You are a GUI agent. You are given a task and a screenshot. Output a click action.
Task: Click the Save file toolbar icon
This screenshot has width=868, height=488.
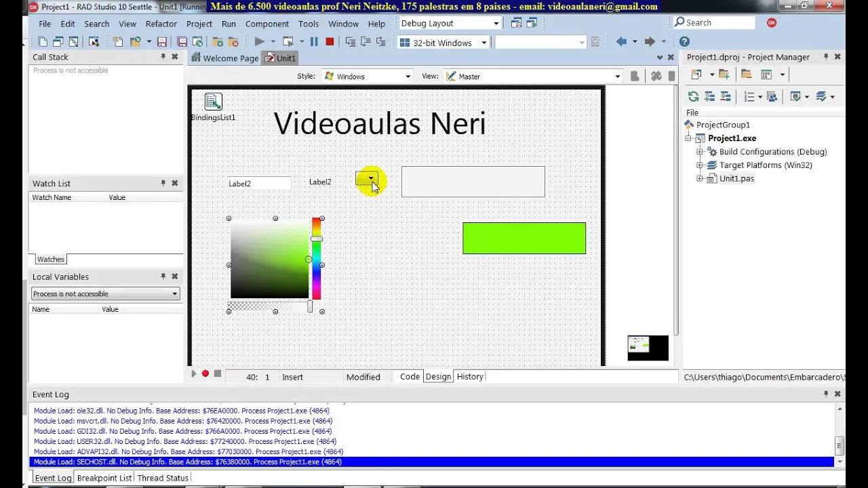(161, 42)
